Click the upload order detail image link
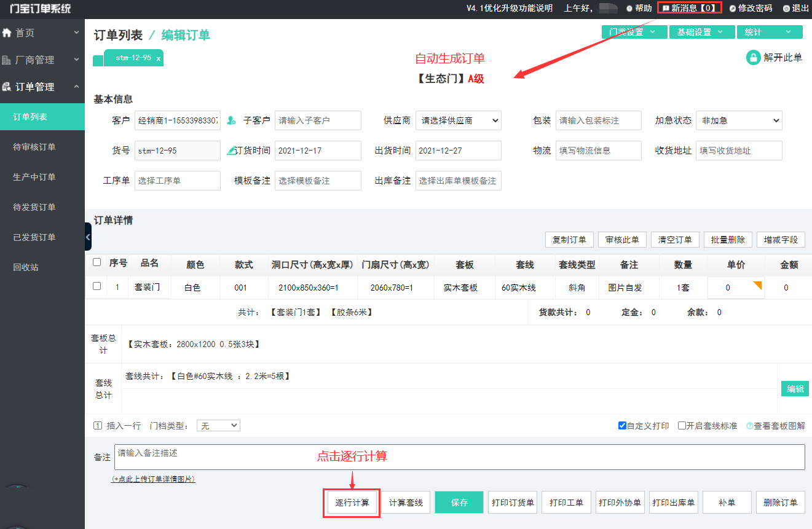812x529 pixels. pos(154,479)
